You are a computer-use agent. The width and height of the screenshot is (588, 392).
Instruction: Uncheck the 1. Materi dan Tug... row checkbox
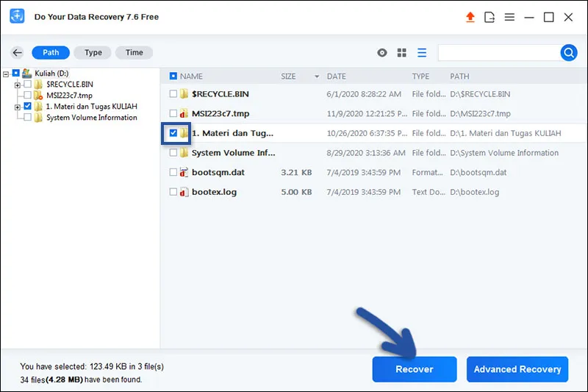(x=173, y=133)
